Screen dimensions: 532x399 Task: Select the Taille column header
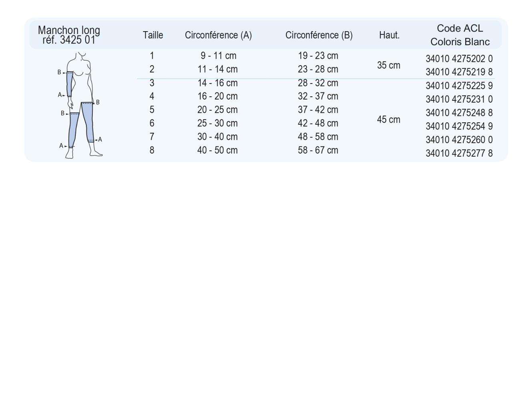[153, 35]
